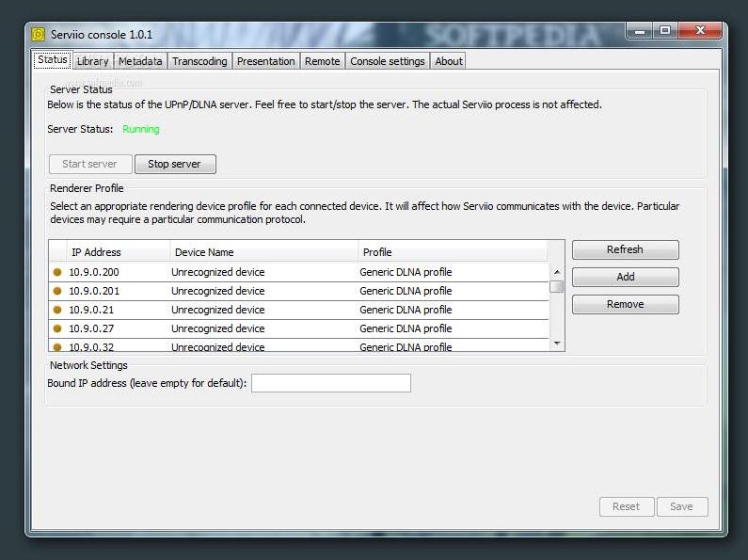Click Unrecognized device name in 10.9.0.27 row
The width and height of the screenshot is (748, 560).
point(218,328)
